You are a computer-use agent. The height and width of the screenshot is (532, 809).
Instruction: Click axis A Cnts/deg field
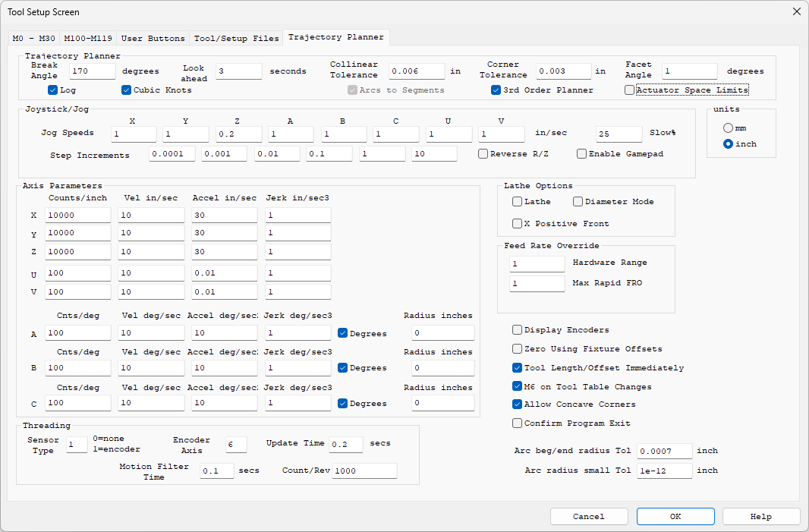78,333
